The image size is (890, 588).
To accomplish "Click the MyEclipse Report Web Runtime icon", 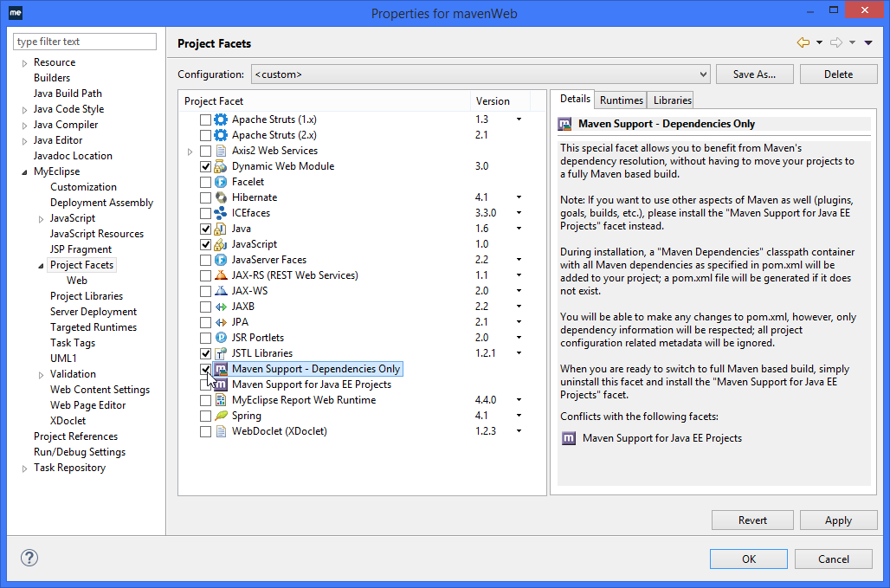I will 220,400.
